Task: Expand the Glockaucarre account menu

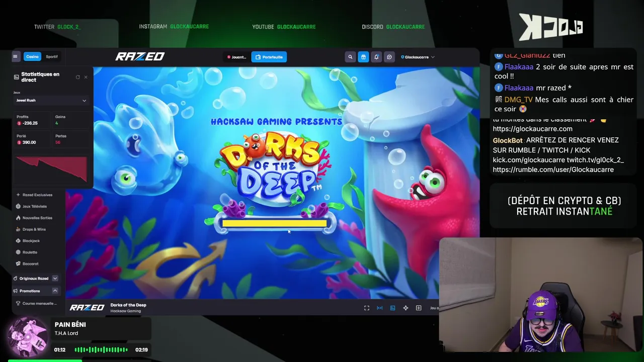Action: click(x=418, y=57)
